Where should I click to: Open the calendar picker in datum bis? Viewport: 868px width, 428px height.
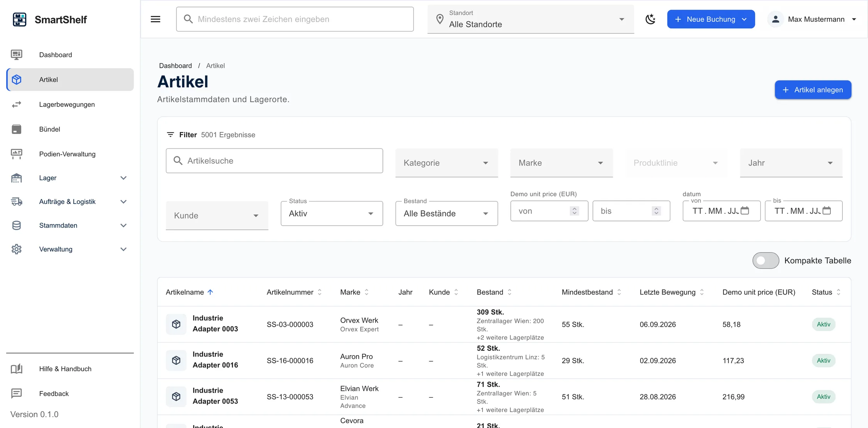pos(827,211)
